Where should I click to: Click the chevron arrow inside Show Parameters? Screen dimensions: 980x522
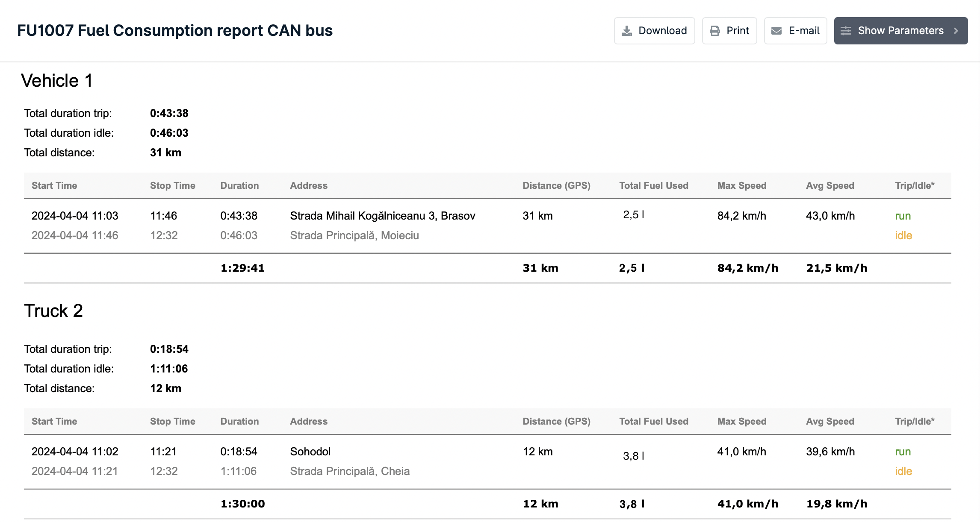tap(956, 31)
